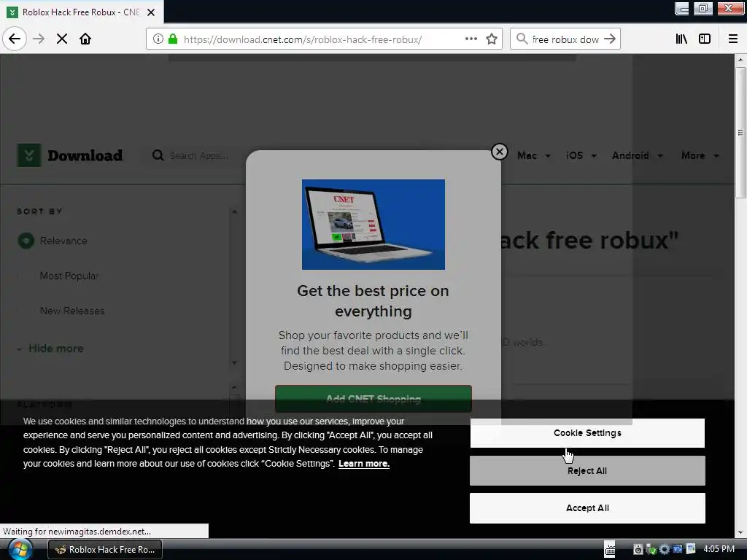Select Most Popular sorting
The width and height of the screenshot is (747, 560).
click(x=69, y=276)
